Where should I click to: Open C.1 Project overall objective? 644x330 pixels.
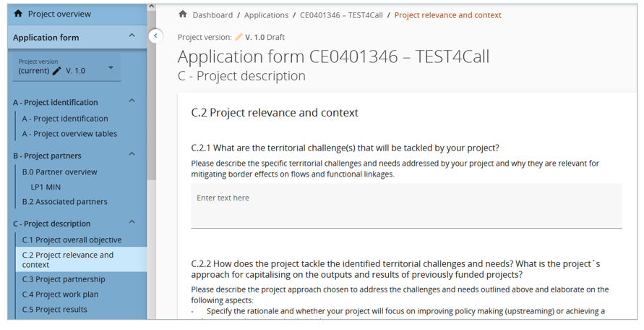(72, 240)
